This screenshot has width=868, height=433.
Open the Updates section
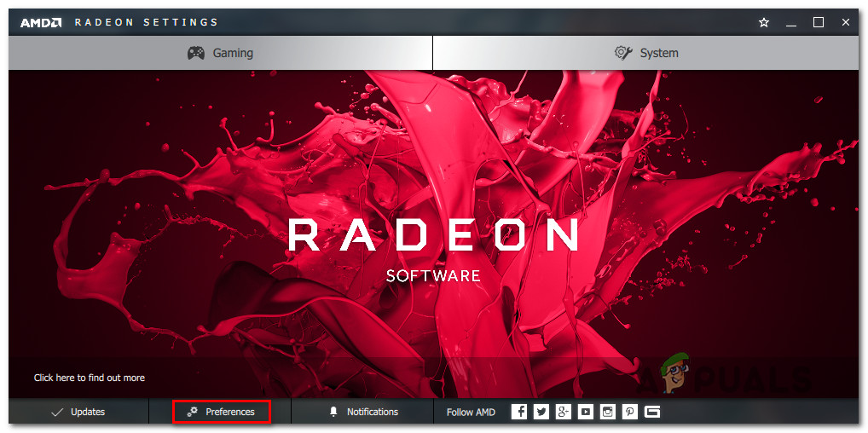[x=78, y=412]
